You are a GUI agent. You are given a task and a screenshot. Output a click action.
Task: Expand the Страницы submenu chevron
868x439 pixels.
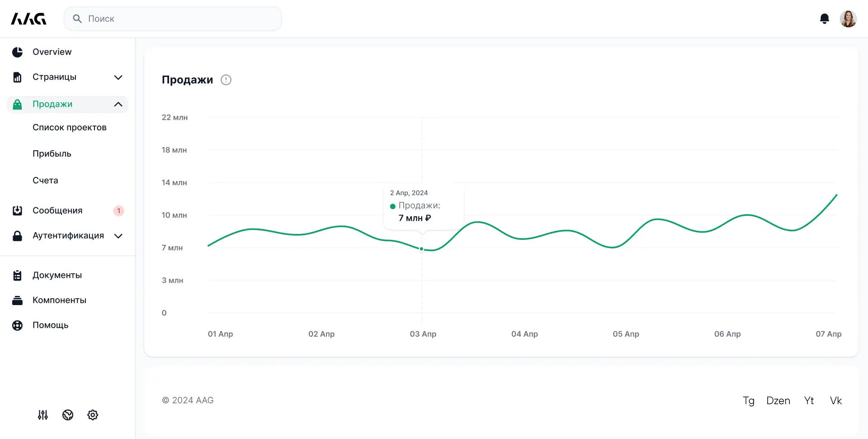point(118,77)
